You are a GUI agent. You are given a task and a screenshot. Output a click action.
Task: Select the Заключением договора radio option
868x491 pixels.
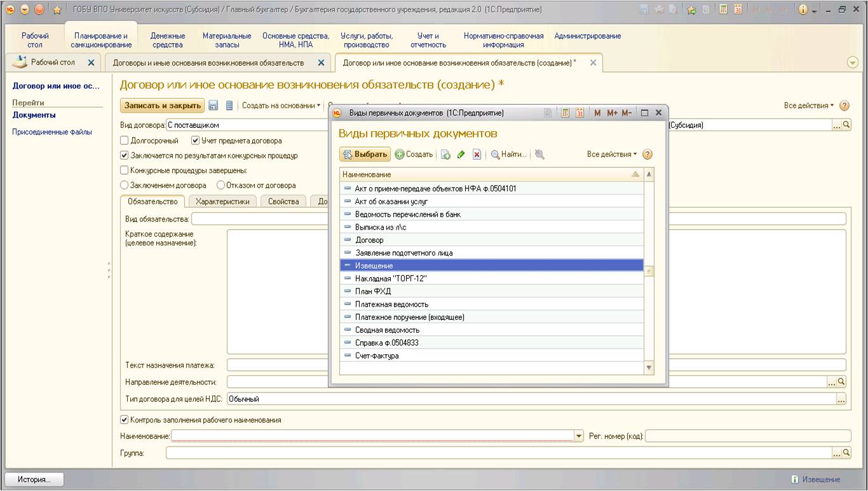125,186
